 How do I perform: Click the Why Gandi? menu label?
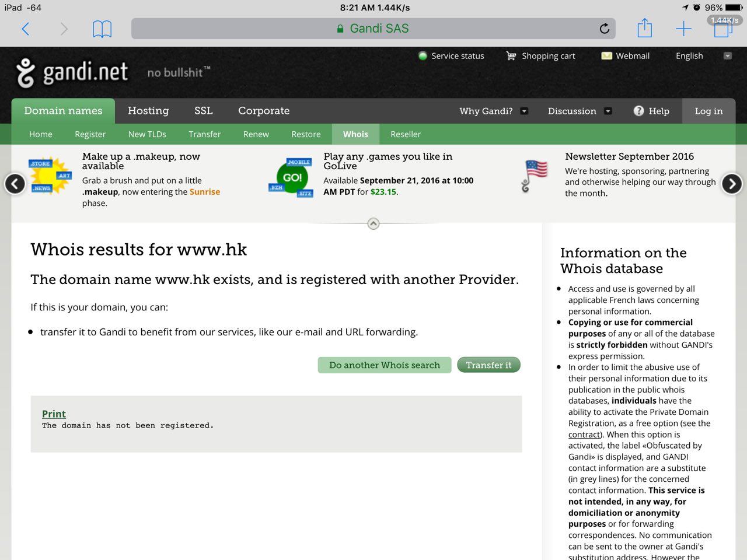486,111
